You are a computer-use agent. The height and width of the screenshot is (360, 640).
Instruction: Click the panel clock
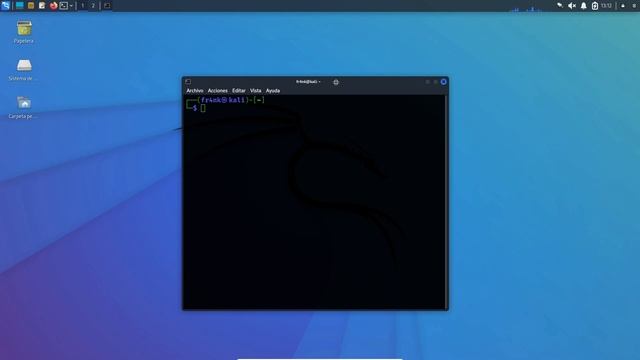coord(606,6)
